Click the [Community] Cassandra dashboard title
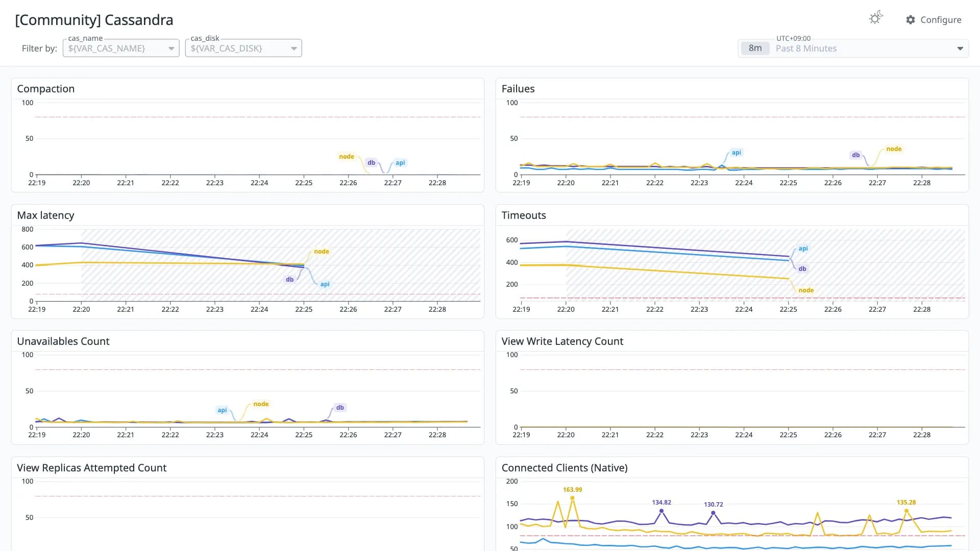The image size is (980, 551). pyautogui.click(x=94, y=20)
